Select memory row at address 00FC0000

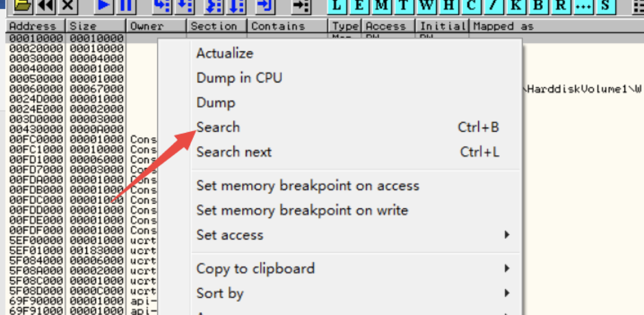click(82, 139)
